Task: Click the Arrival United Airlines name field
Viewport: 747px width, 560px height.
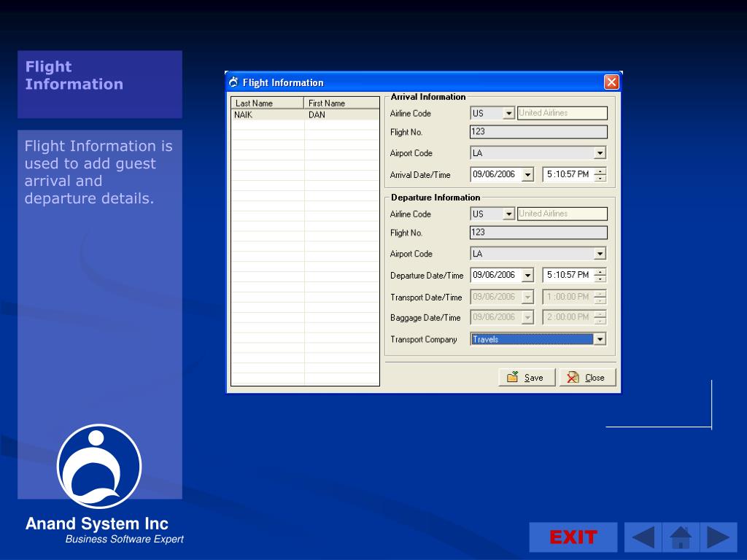Action: pos(562,113)
